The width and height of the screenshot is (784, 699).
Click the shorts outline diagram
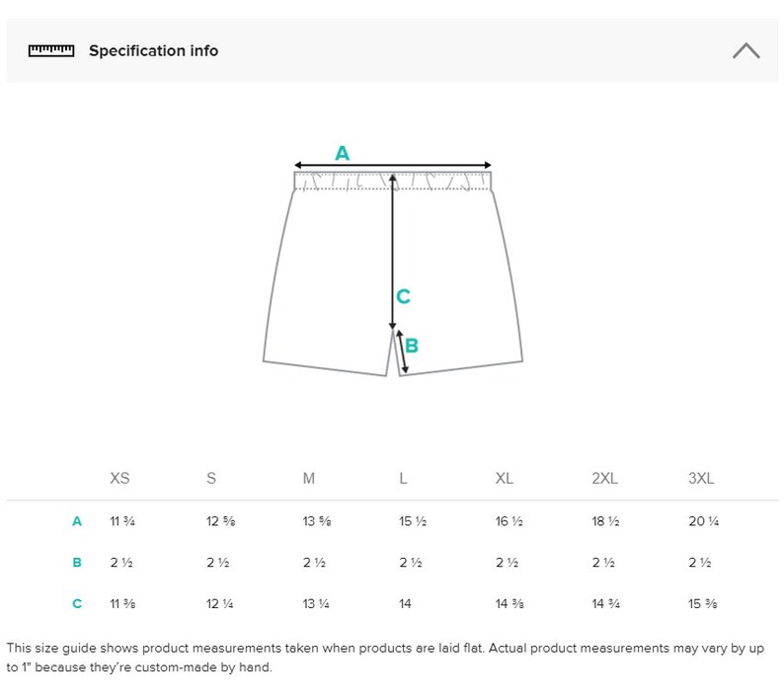393,273
